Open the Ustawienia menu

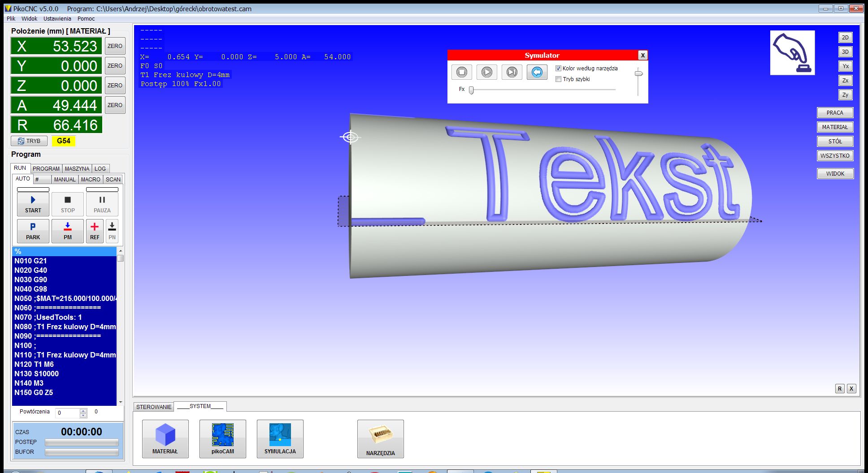click(57, 19)
